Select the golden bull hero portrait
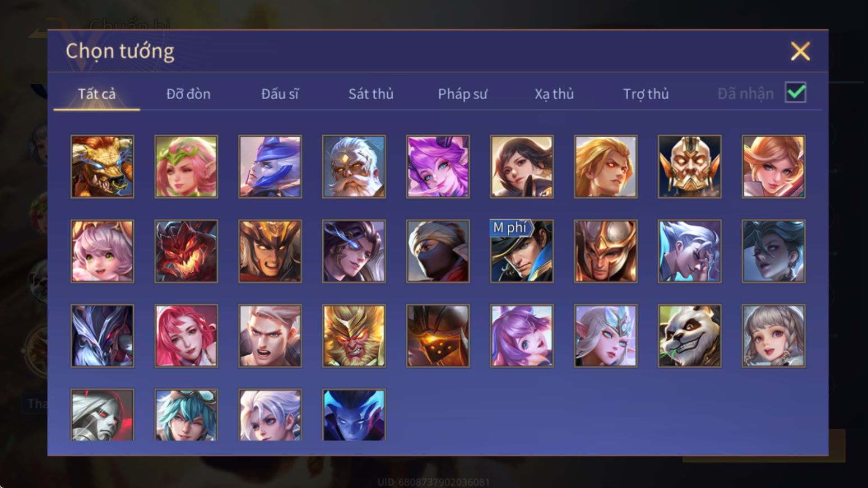The width and height of the screenshot is (868, 488). click(102, 166)
